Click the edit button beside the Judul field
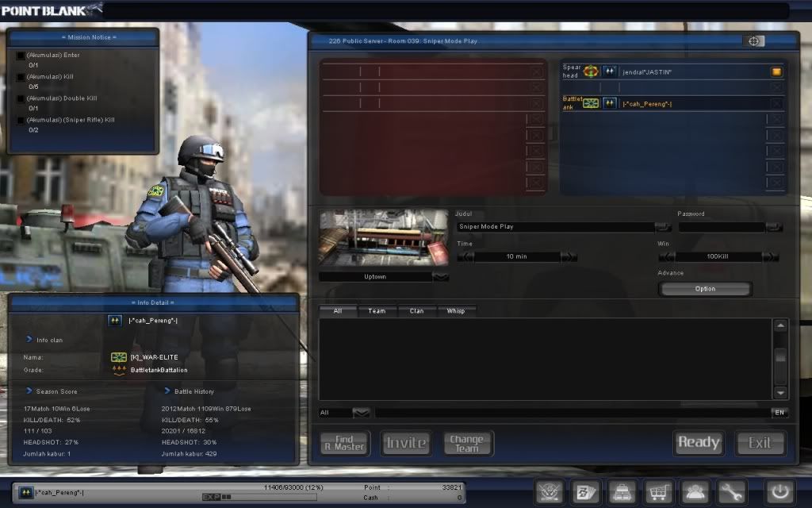Viewport: 812px width, 508px height. 662,226
